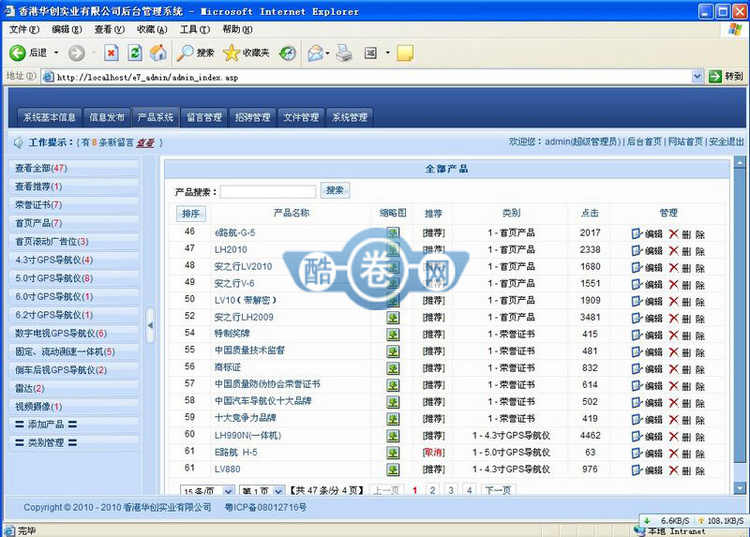750x537 pixels.
Task: Switch to 系统管理 tab
Action: point(350,117)
